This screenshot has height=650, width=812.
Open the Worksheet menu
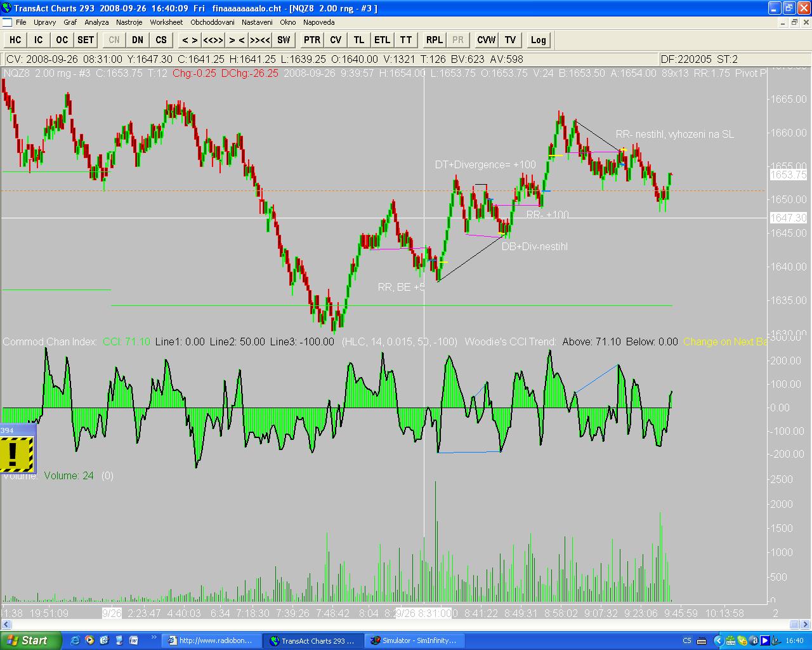166,22
